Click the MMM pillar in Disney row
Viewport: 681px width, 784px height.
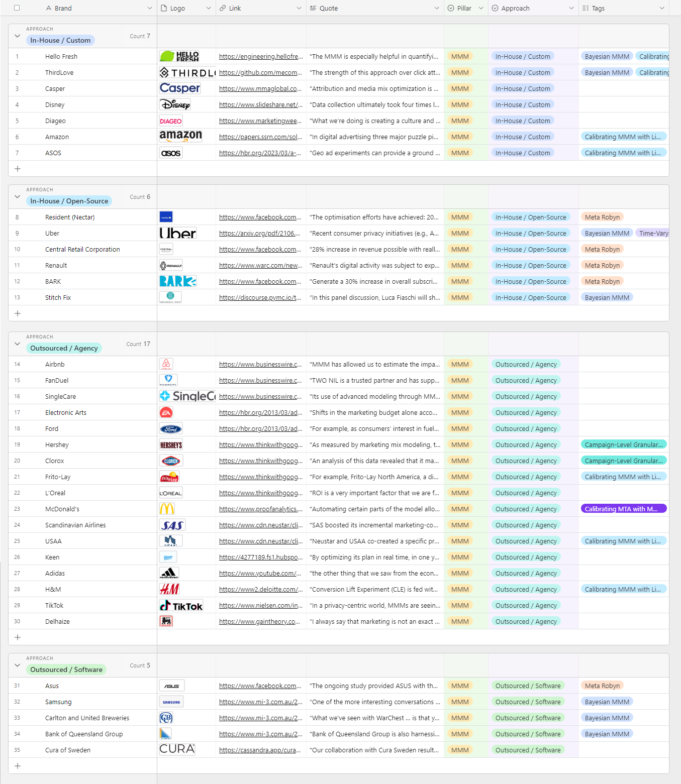460,104
